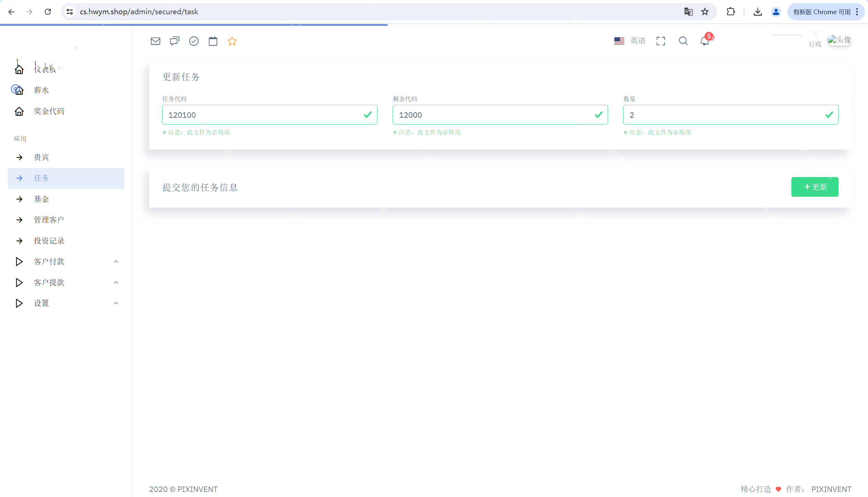
Task: Go to 投资记录 in the sidebar
Action: pyautogui.click(x=49, y=241)
